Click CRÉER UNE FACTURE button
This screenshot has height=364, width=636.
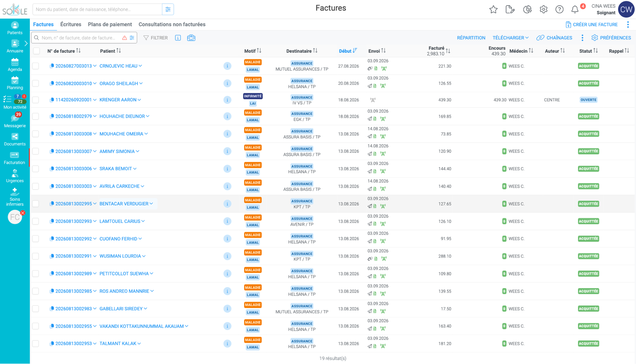(591, 25)
